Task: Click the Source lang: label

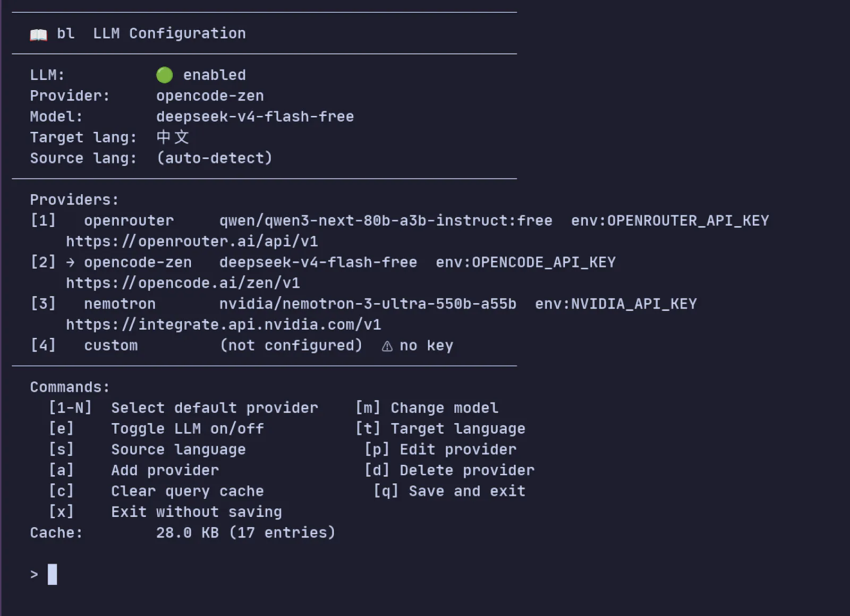Action: click(x=83, y=158)
